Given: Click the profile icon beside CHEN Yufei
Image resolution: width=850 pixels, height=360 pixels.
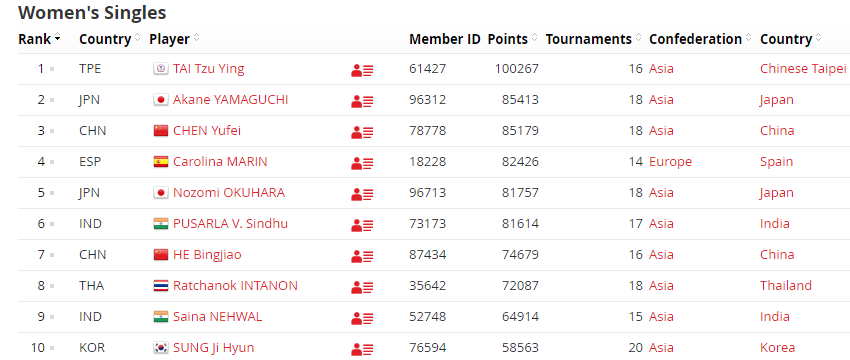Looking at the screenshot, I should coord(362,132).
